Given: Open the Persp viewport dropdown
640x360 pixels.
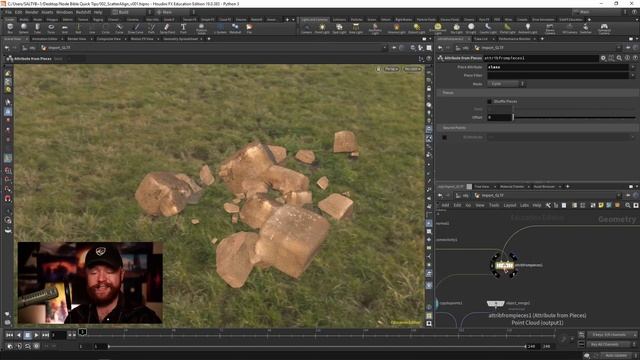Looking at the screenshot, I should click(x=391, y=69).
